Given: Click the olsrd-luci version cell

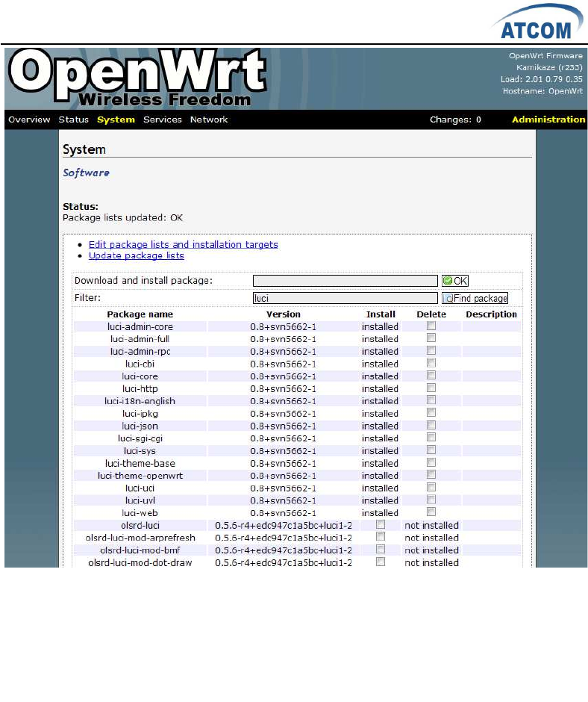Looking at the screenshot, I should [284, 526].
